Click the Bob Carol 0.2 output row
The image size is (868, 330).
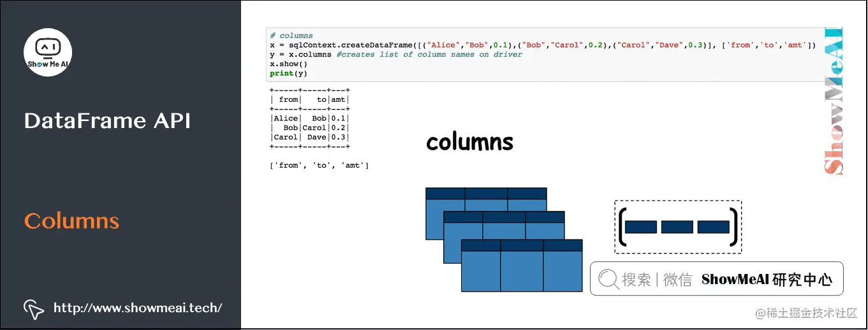310,128
